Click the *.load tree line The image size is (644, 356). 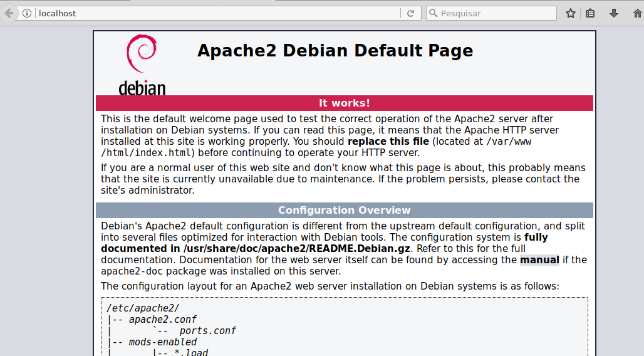190,352
